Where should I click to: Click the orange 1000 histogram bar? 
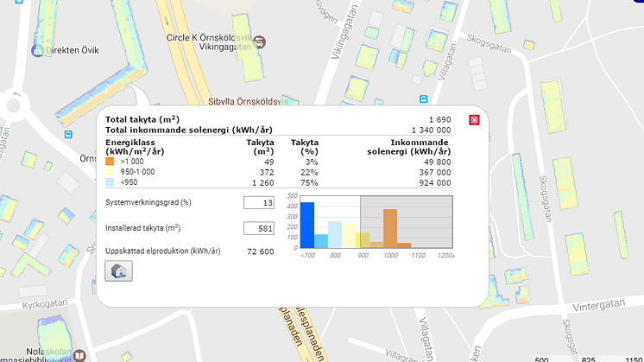coord(390,228)
